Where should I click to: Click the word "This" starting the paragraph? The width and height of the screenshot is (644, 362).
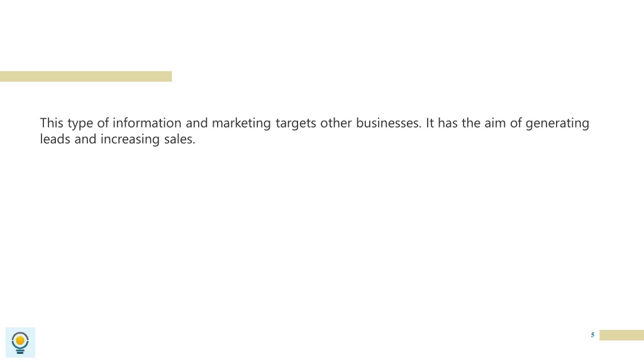(x=52, y=123)
